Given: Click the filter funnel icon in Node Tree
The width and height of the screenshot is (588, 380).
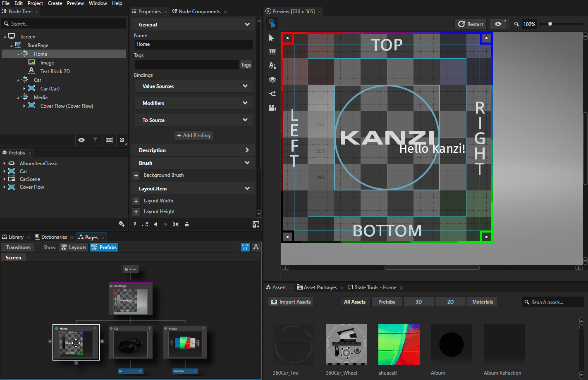Looking at the screenshot, I should coord(95,140).
